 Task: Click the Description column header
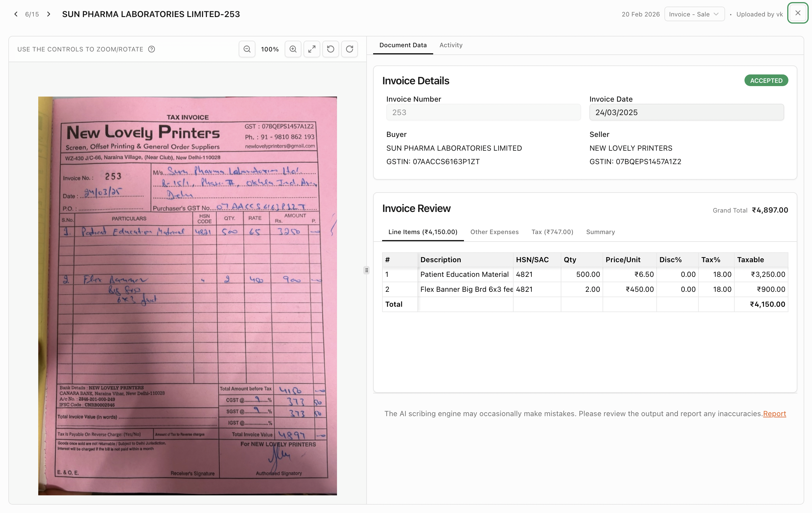pyautogui.click(x=465, y=259)
